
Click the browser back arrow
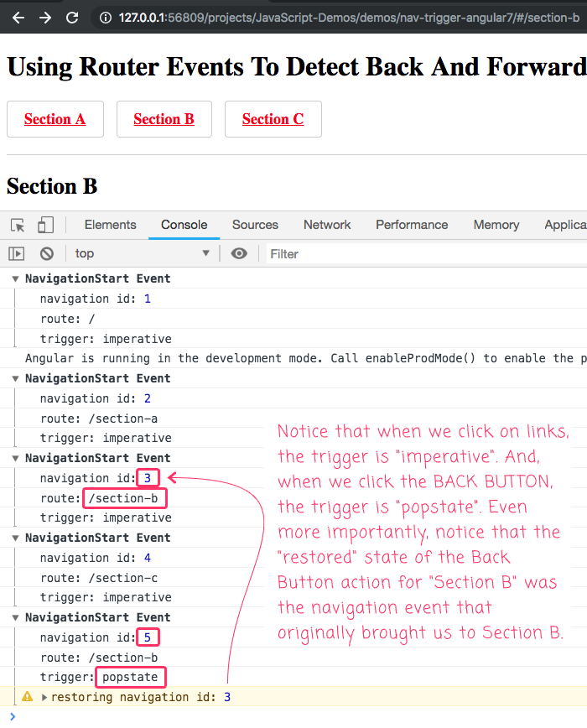[x=18, y=17]
